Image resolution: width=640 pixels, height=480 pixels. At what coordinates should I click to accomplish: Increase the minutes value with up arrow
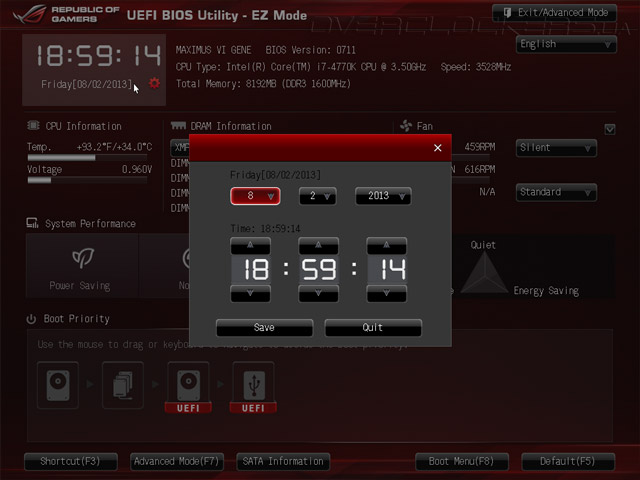(318, 246)
